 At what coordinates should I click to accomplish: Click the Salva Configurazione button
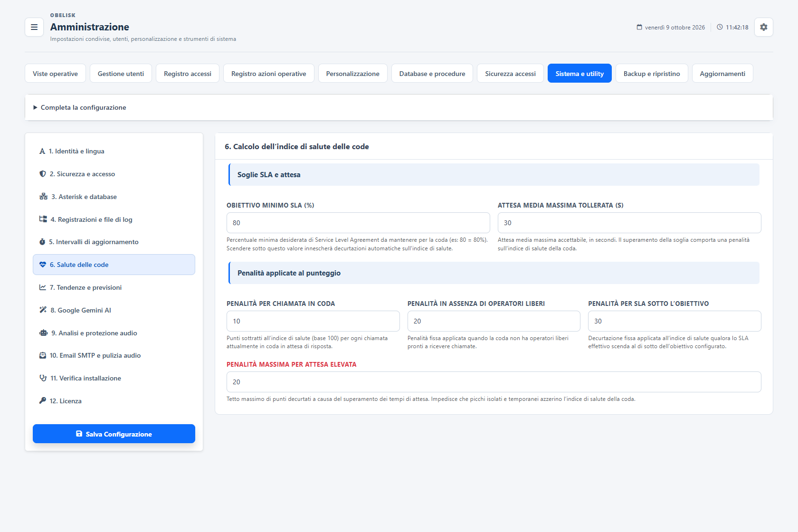pos(114,434)
